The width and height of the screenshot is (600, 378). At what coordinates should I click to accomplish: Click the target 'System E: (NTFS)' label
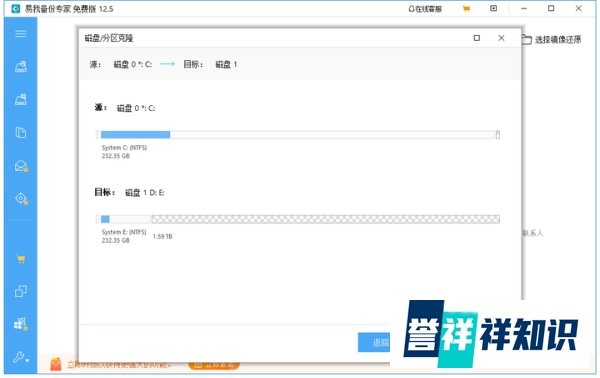pyautogui.click(x=124, y=232)
